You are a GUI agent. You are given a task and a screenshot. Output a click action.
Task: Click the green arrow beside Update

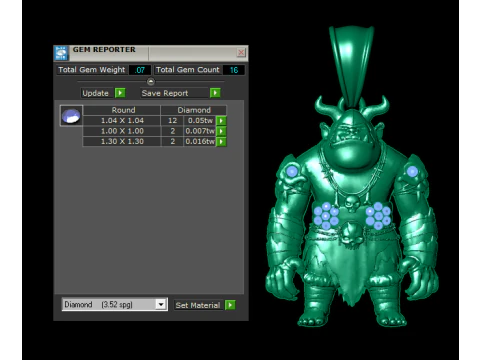(x=120, y=93)
